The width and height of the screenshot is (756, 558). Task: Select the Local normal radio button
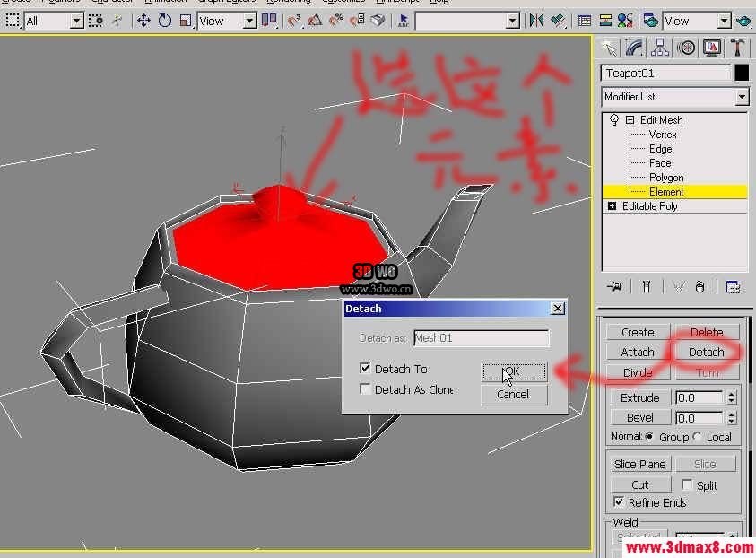click(697, 437)
